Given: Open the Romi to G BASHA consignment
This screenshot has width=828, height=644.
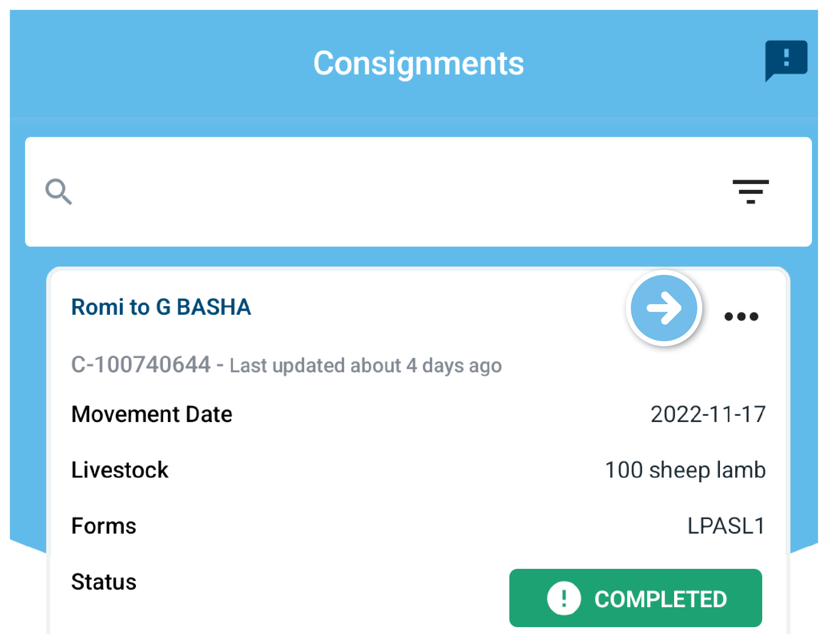Looking at the screenshot, I should click(161, 307).
